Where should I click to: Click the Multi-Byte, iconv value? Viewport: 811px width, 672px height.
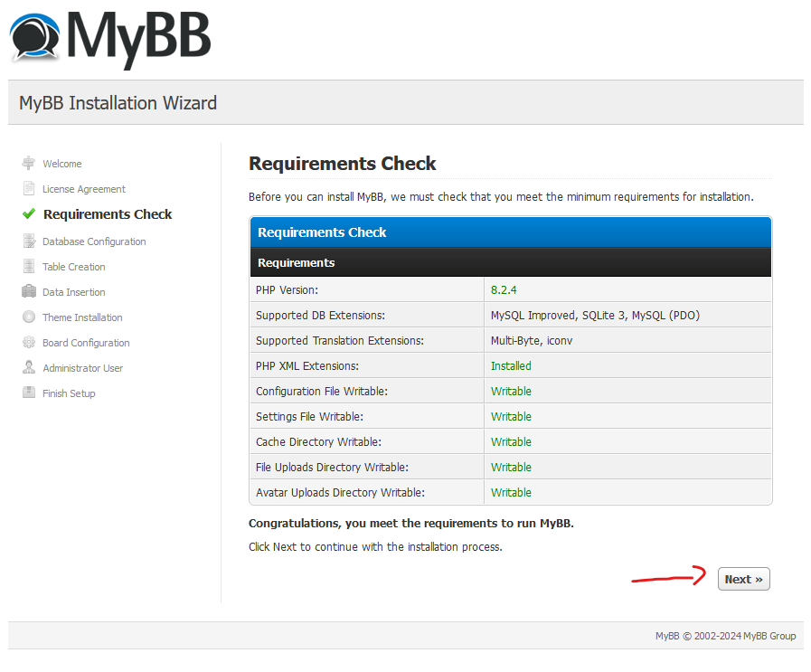[x=532, y=341]
